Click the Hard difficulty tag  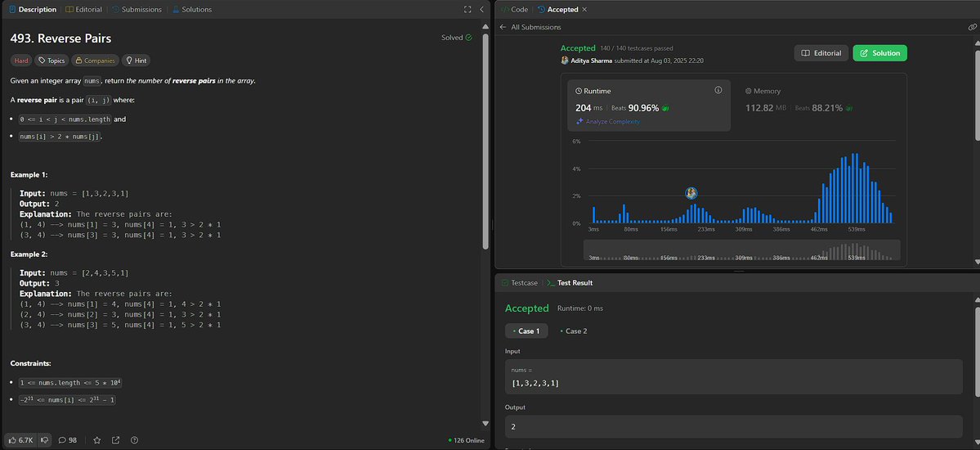click(x=20, y=61)
